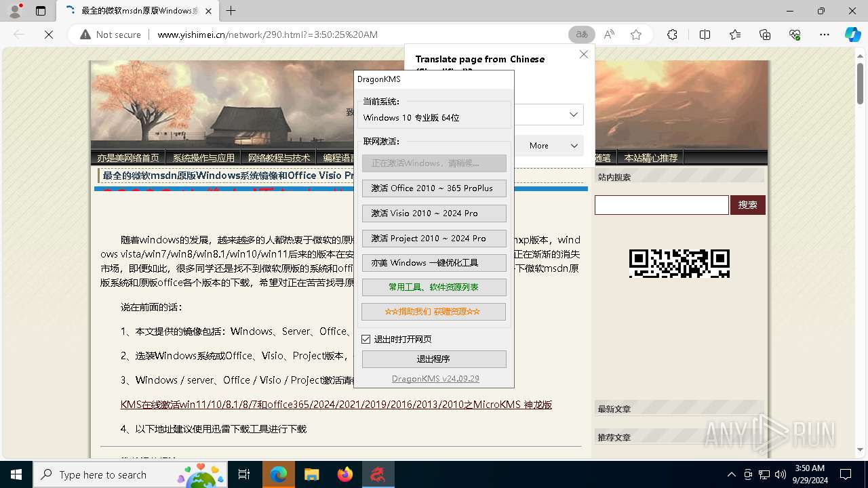This screenshot has height=488, width=868.
Task: Open 本站精心推荐 menu item
Action: click(651, 158)
